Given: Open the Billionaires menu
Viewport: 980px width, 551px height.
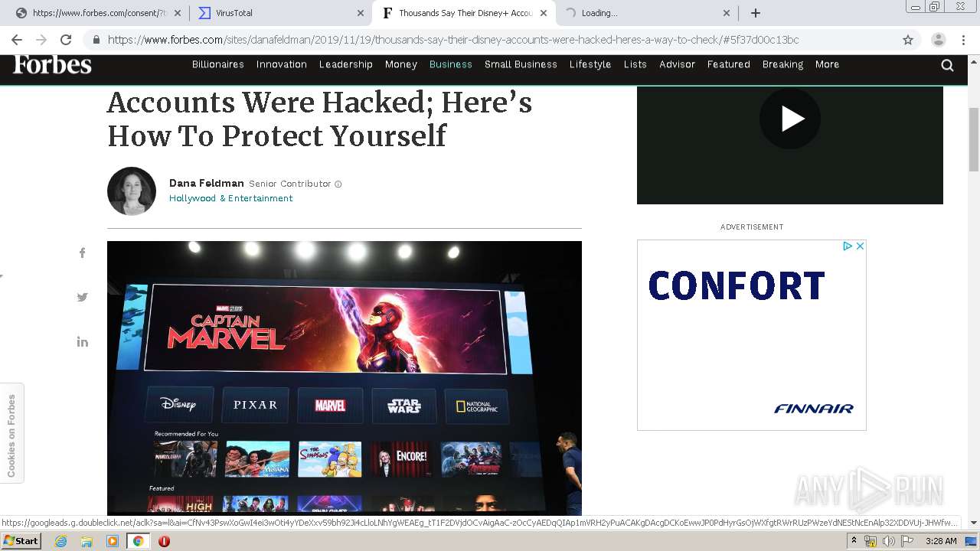Looking at the screenshot, I should pos(218,64).
